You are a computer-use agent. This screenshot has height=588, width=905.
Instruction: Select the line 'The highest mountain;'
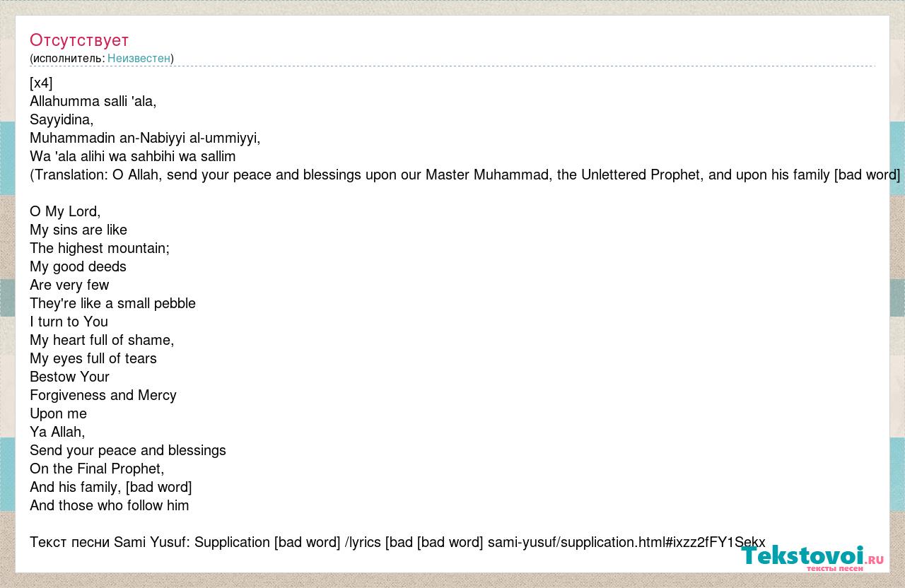100,248
